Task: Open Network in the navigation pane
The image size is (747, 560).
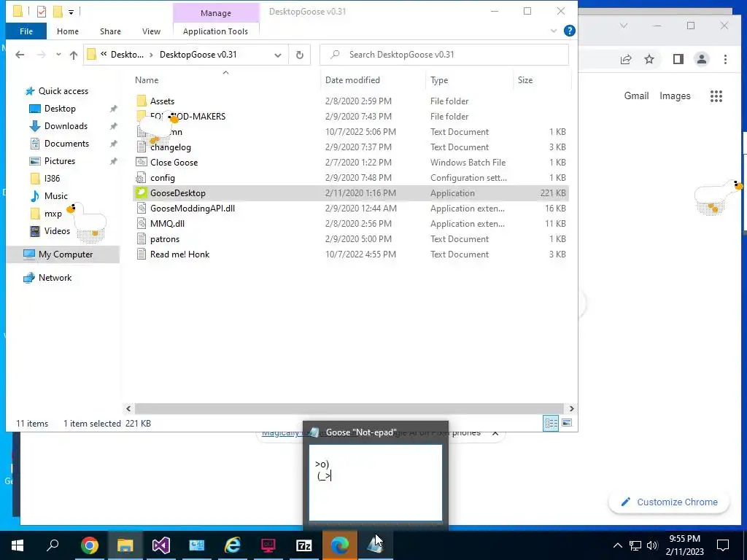Action: click(55, 278)
